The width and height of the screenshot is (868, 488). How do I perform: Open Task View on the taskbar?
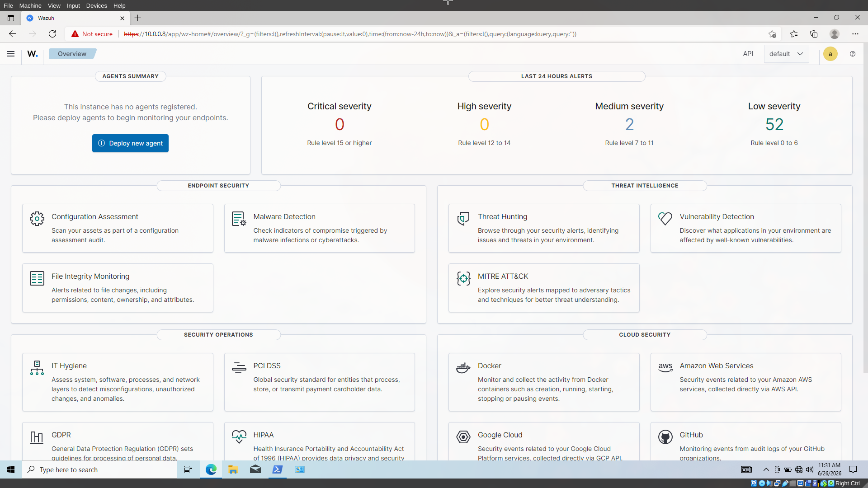point(188,469)
